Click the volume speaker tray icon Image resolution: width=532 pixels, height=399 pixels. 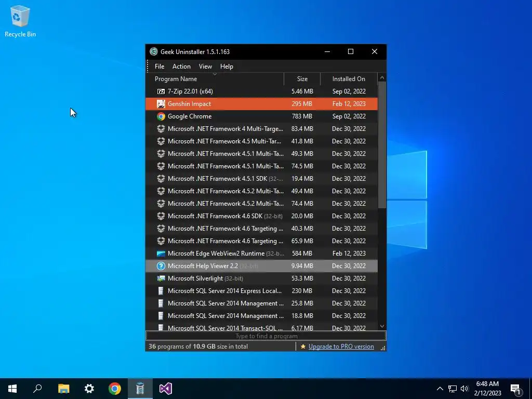pyautogui.click(x=464, y=389)
